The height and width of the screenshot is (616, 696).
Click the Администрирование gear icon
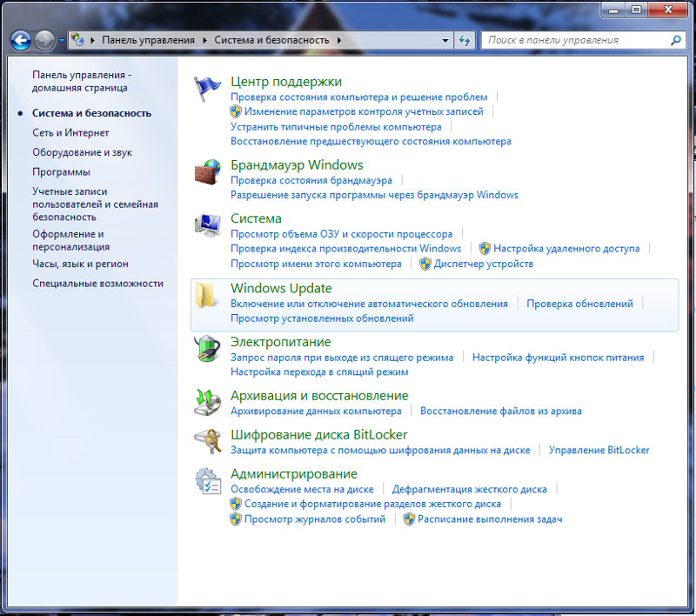(x=208, y=480)
